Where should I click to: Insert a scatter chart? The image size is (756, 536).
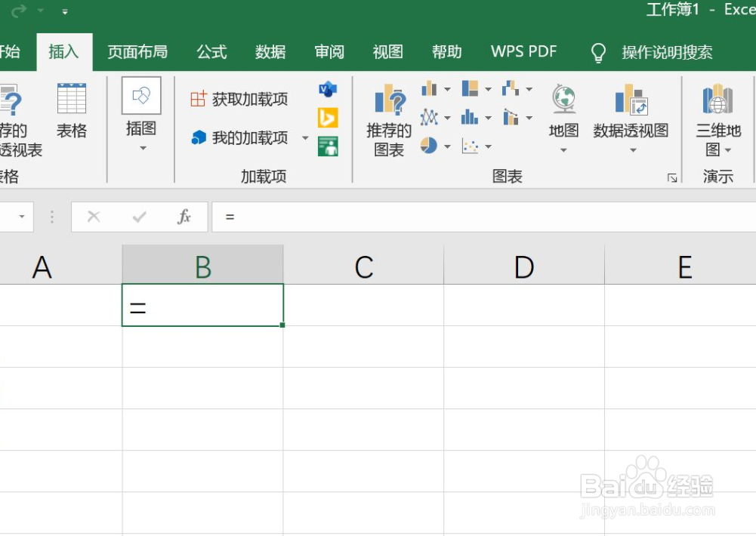click(471, 146)
